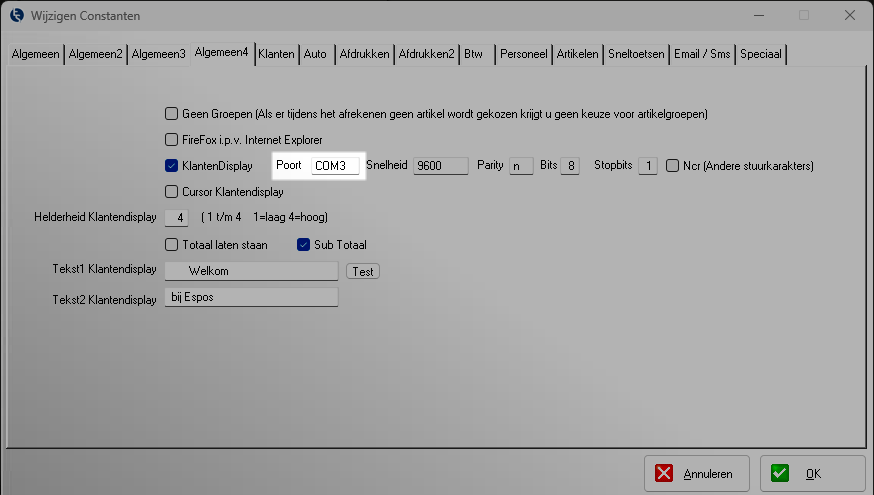
Task: Click the green checkmark OK icon
Action: coord(781,474)
